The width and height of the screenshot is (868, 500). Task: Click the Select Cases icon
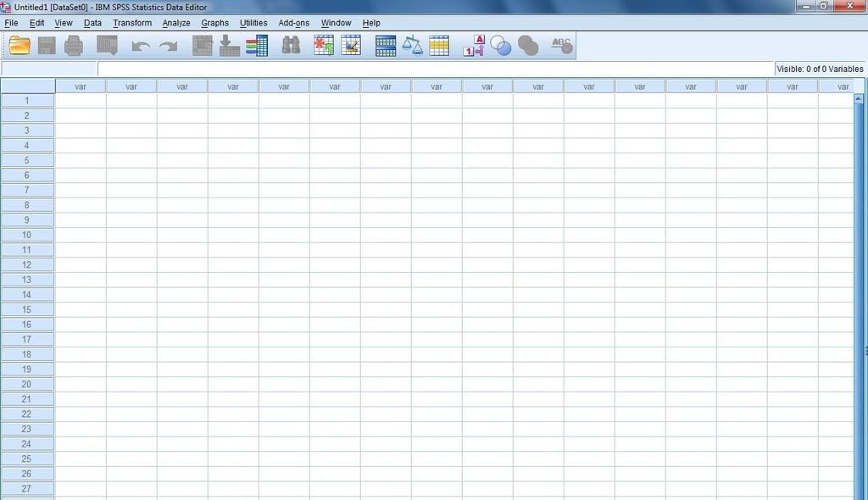(439, 46)
